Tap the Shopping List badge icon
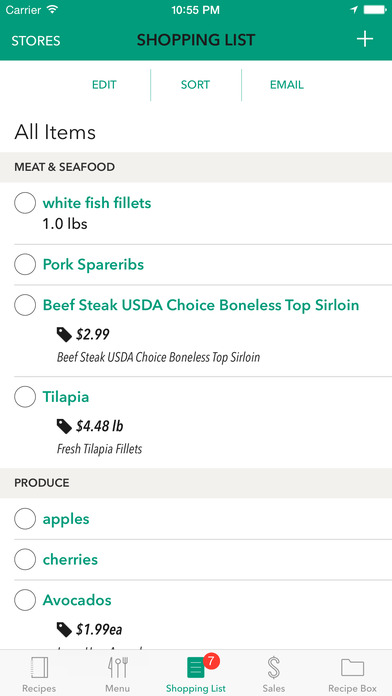392x696 pixels. tap(196, 668)
